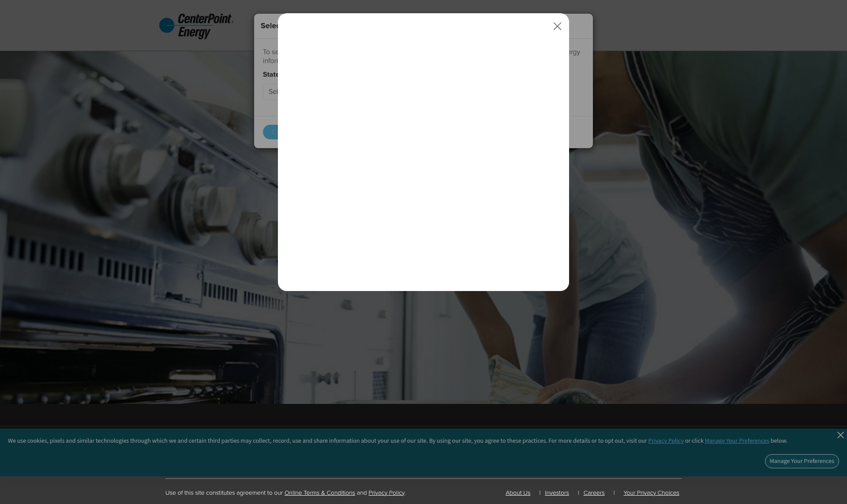847x504 pixels.
Task: Click the blue button in location dialog
Action: coord(270,132)
